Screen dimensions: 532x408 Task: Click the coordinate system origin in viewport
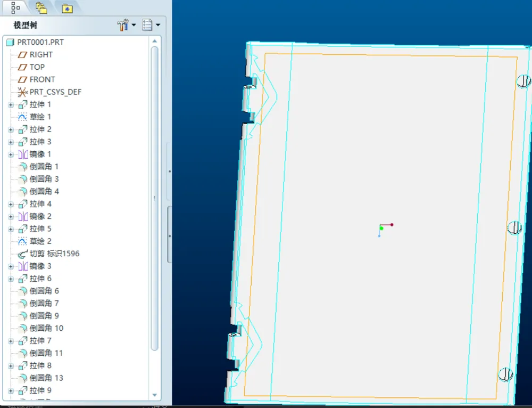(381, 228)
